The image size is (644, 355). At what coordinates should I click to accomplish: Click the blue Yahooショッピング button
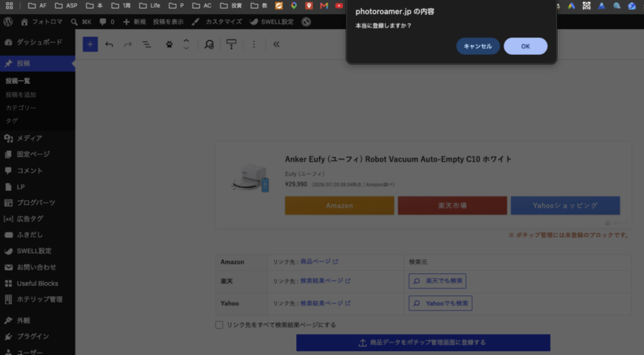click(x=565, y=205)
